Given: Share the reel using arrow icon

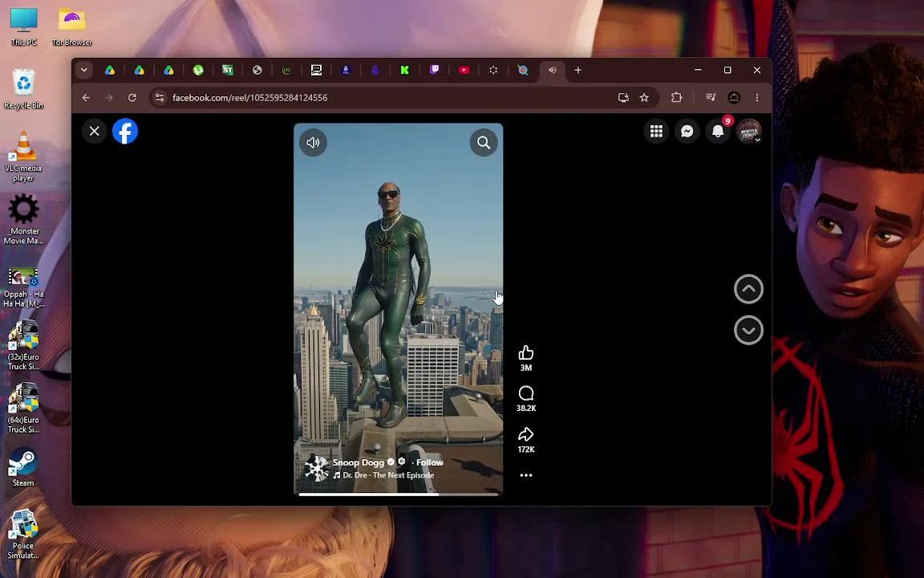Looking at the screenshot, I should coord(525,434).
